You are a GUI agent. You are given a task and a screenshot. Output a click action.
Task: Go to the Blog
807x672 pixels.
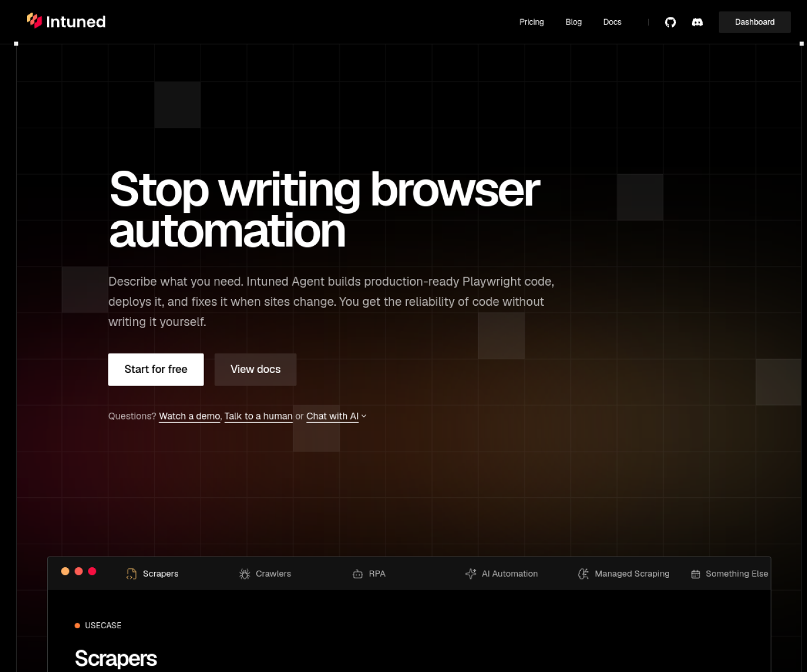573,22
